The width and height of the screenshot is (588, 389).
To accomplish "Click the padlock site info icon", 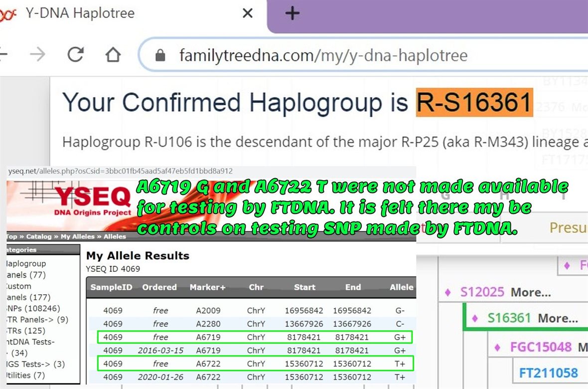I will [160, 55].
